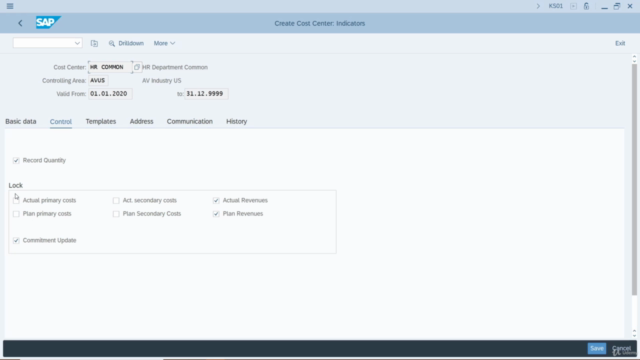Click the HR Department Common description
The height and width of the screenshot is (360, 640).
[175, 67]
